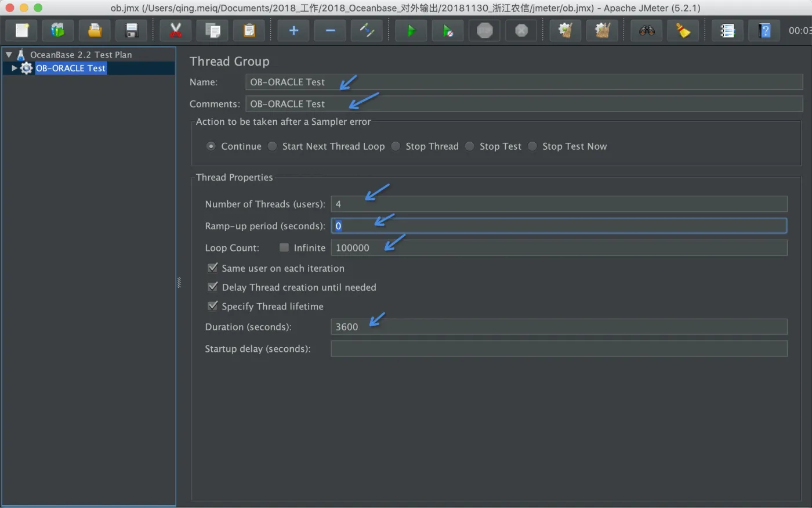The image size is (812, 508).
Task: Click the Open file folder icon
Action: (95, 30)
